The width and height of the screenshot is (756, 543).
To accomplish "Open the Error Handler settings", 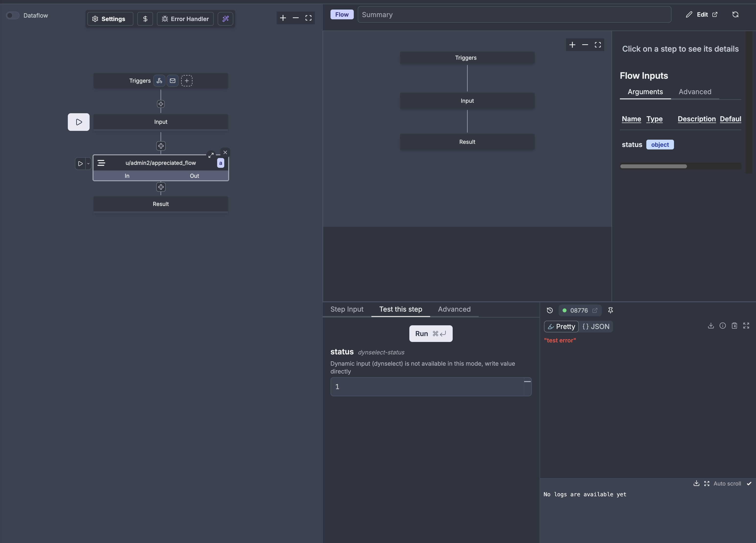I will [x=185, y=19].
